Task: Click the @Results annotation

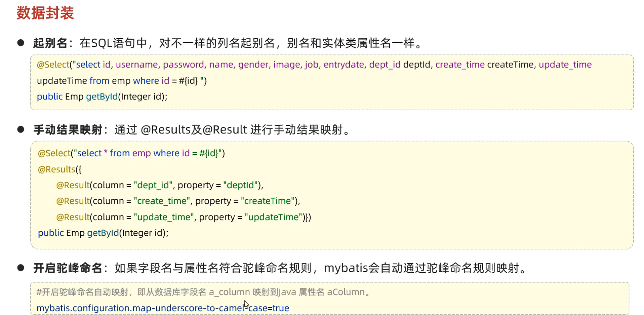Action: point(56,169)
